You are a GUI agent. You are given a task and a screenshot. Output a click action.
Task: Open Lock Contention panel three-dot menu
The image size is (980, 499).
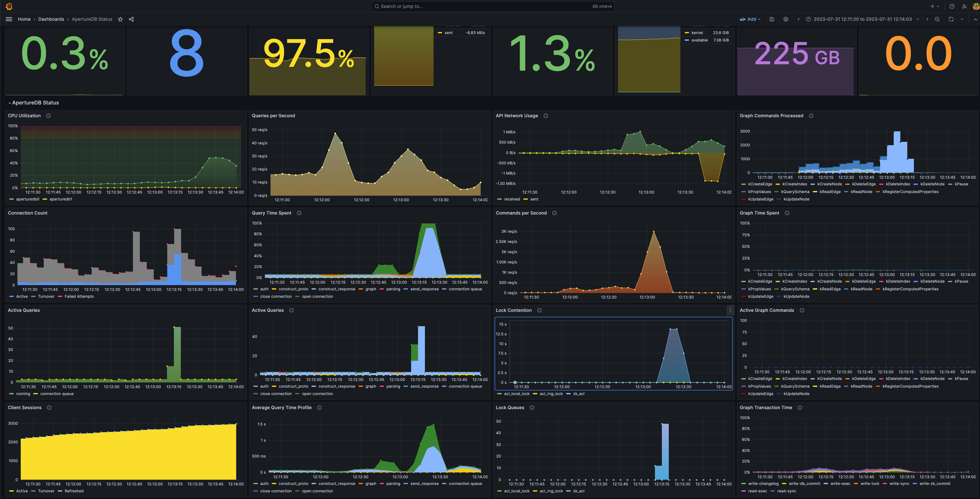point(730,310)
